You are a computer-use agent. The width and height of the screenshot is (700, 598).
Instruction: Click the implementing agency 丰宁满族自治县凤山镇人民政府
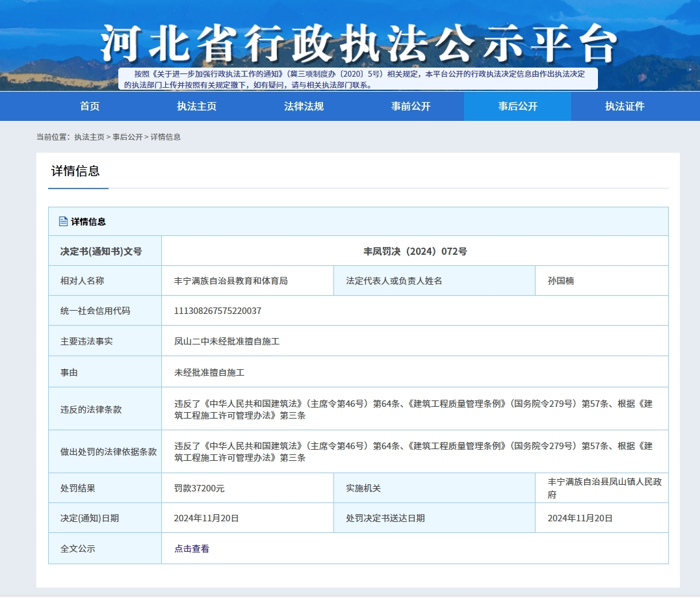point(604,488)
